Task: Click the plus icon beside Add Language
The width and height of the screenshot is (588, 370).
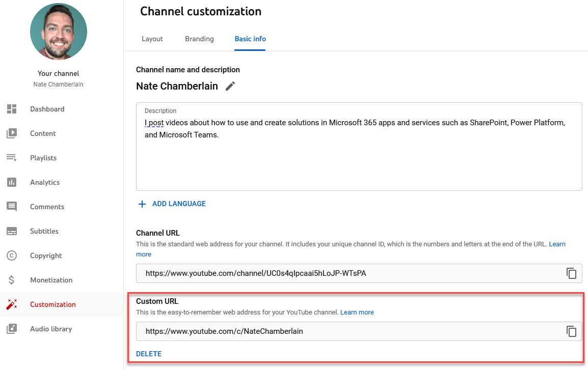Action: (142, 204)
